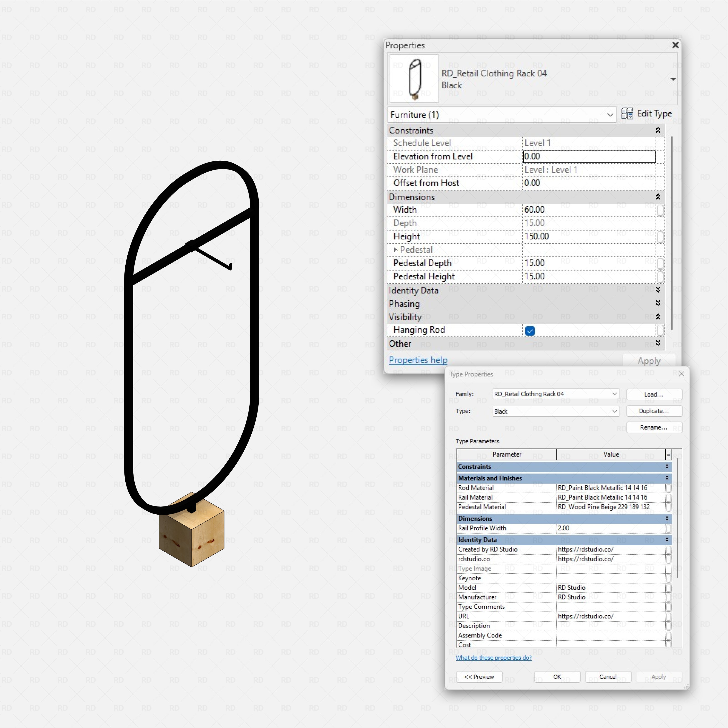Image resolution: width=728 pixels, height=728 pixels.
Task: Open the Type dropdown showing Black
Action: 556,411
